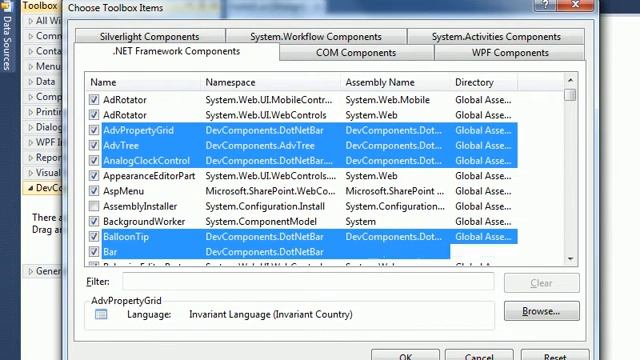
Task: Expand the Data toolbox group
Action: click(31, 82)
